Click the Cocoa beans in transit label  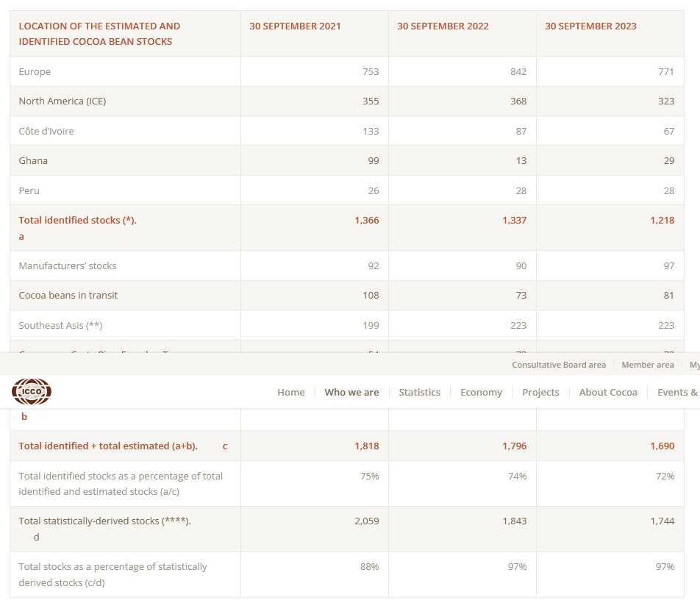click(68, 295)
